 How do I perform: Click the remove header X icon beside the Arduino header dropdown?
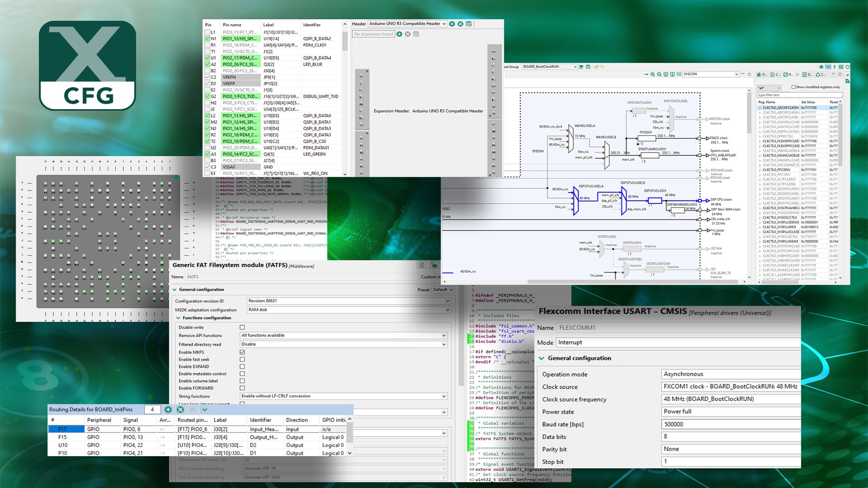pyautogui.click(x=460, y=24)
